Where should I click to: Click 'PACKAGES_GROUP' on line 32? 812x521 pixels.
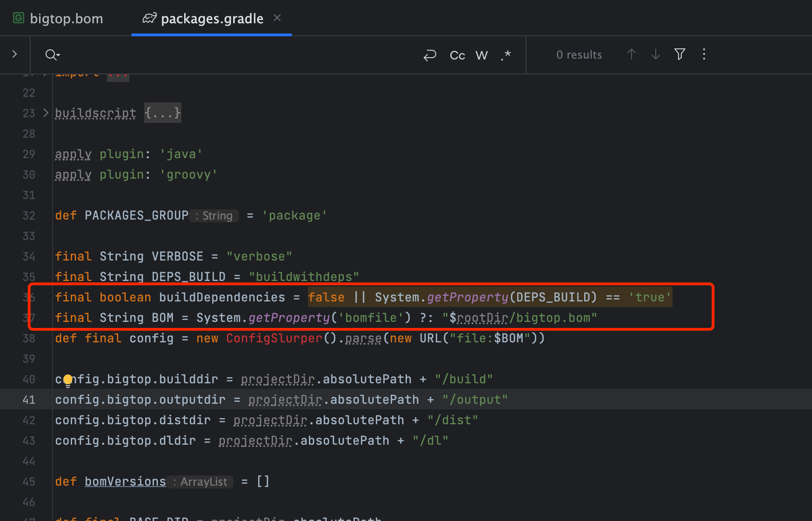pos(136,215)
